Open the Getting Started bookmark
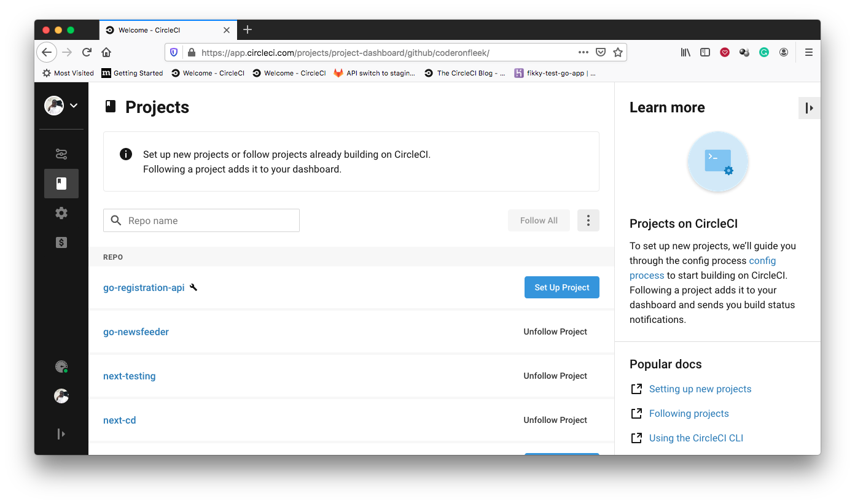 pyautogui.click(x=131, y=72)
